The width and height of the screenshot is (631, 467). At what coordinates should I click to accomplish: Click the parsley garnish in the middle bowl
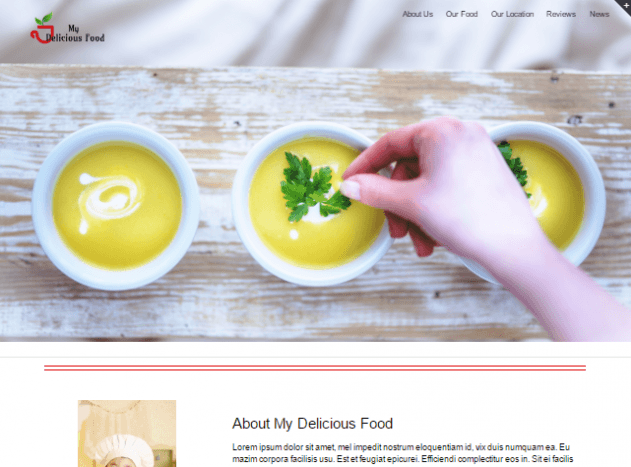(313, 187)
